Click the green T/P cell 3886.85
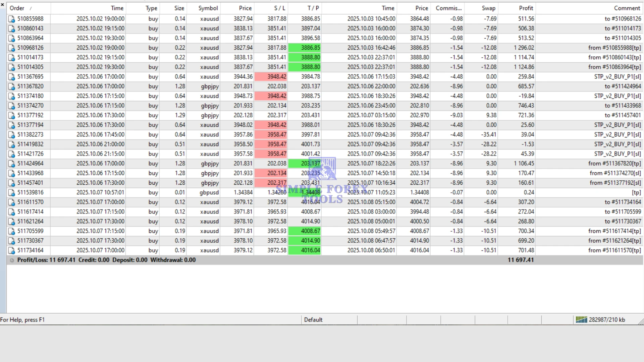This screenshot has width=644, height=362. point(305,48)
